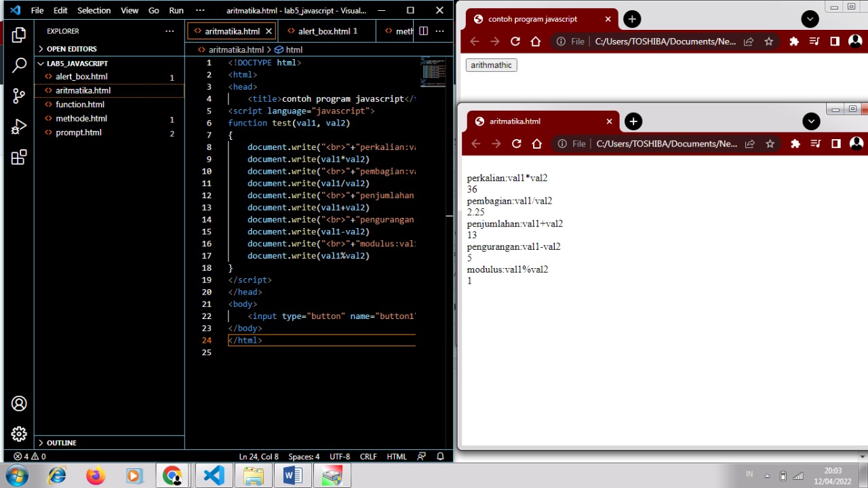Expand OUTLINE section in Explorer
This screenshot has width=868, height=488.
pyautogui.click(x=108, y=443)
